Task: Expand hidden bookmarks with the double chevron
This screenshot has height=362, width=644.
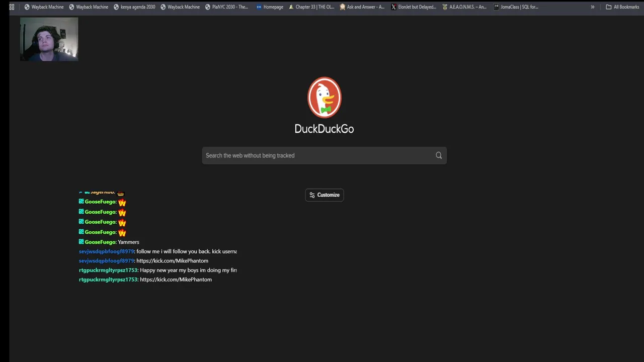Action: click(592, 7)
